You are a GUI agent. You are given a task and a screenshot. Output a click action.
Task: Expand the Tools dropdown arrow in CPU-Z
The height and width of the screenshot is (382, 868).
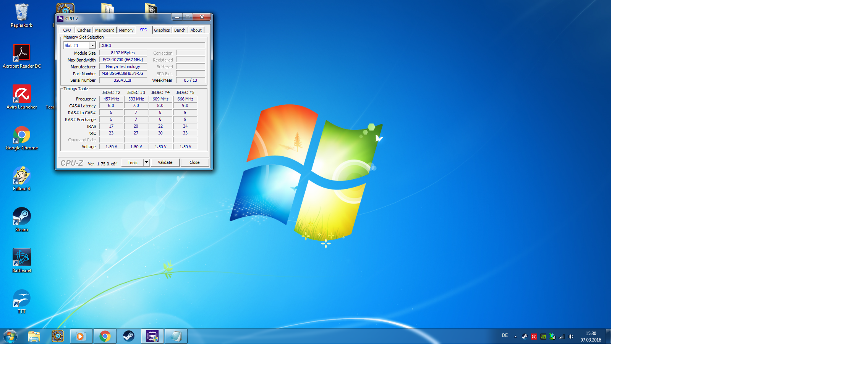pos(146,162)
